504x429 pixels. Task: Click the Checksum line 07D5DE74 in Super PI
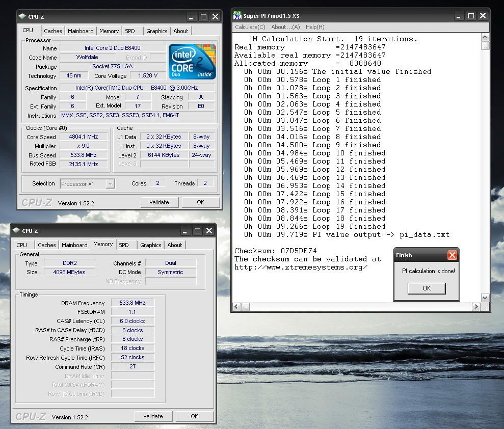click(276, 251)
